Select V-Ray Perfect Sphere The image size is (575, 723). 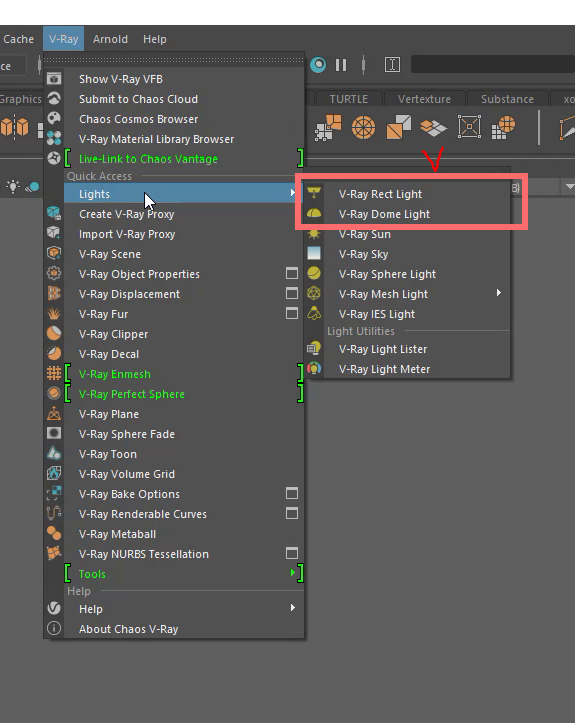(x=184, y=394)
